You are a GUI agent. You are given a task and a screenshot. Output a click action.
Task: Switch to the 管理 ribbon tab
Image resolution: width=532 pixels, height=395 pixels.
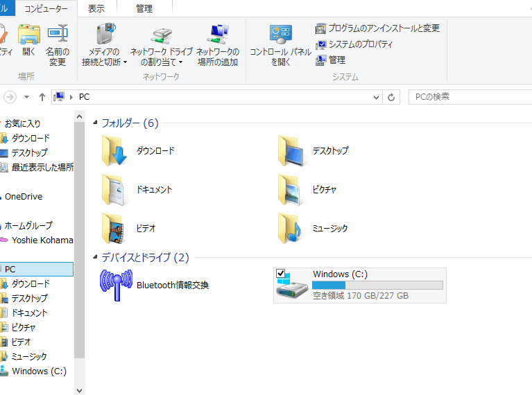tap(144, 9)
